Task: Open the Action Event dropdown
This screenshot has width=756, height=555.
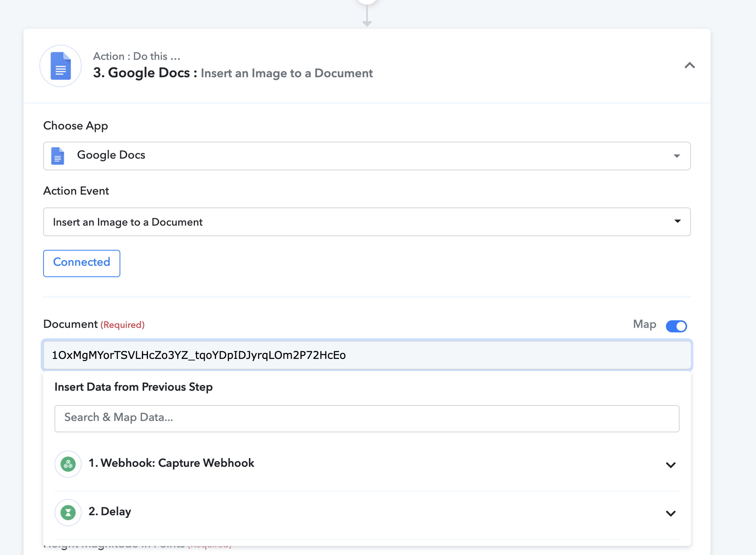Action: tap(367, 222)
